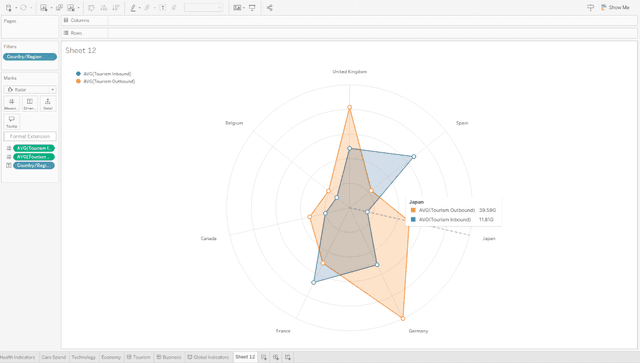
Task: Click the Sheet 12 title text
Action: coord(81,50)
